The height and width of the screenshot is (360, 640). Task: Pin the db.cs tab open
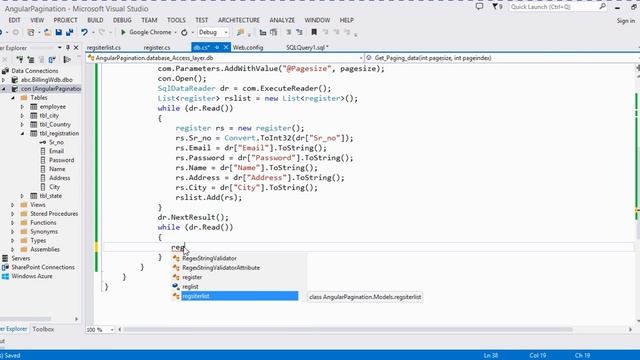pos(217,47)
